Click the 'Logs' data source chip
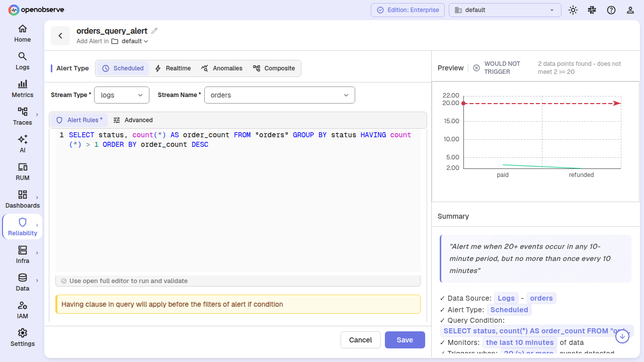The image size is (644, 362). 506,298
